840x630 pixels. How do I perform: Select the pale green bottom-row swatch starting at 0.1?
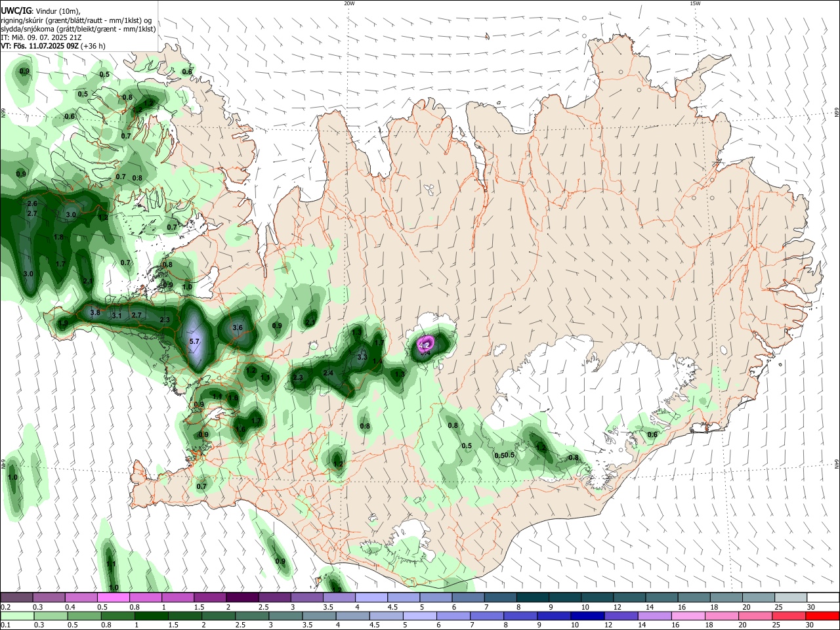click(16, 616)
